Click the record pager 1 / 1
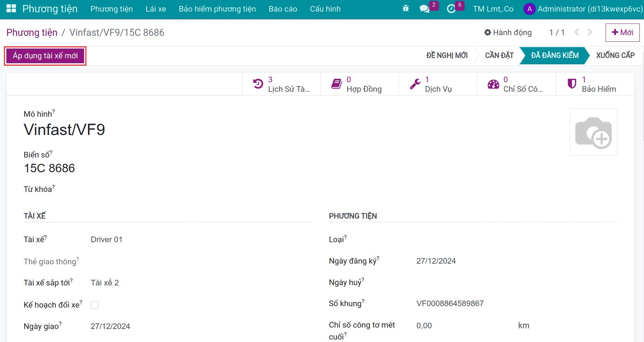Viewport: 644px width, 342px height. (x=557, y=33)
